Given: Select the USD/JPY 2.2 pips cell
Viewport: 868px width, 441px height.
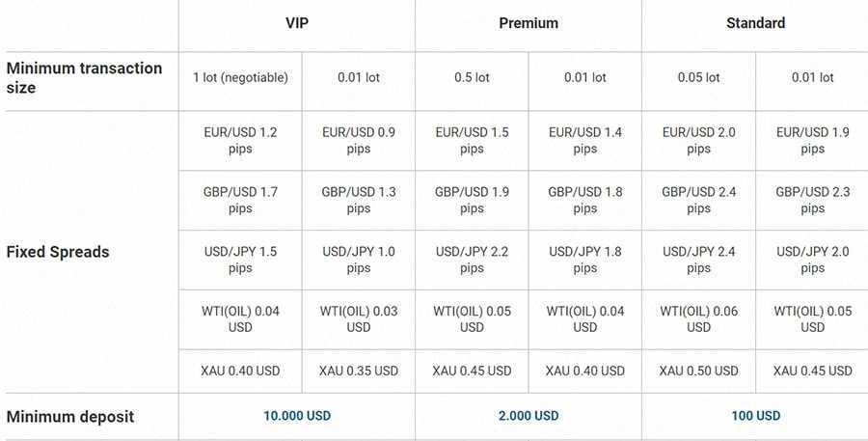Looking at the screenshot, I should coord(472,260).
